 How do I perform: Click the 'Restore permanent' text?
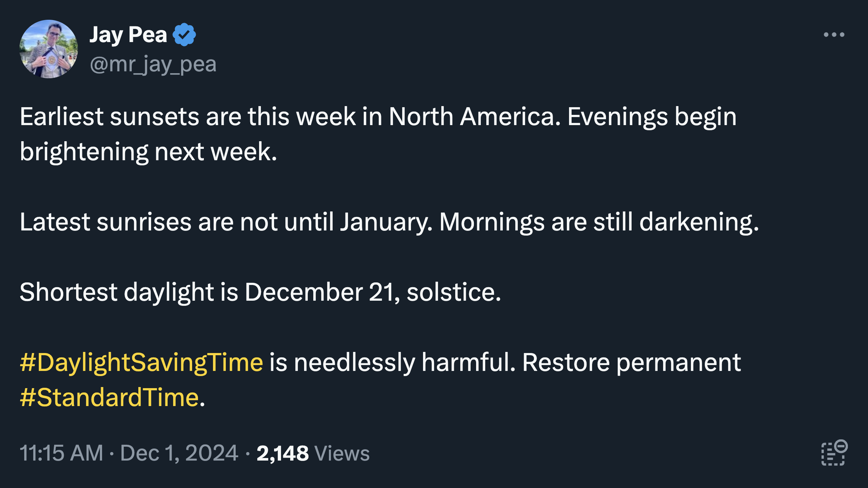[632, 363]
